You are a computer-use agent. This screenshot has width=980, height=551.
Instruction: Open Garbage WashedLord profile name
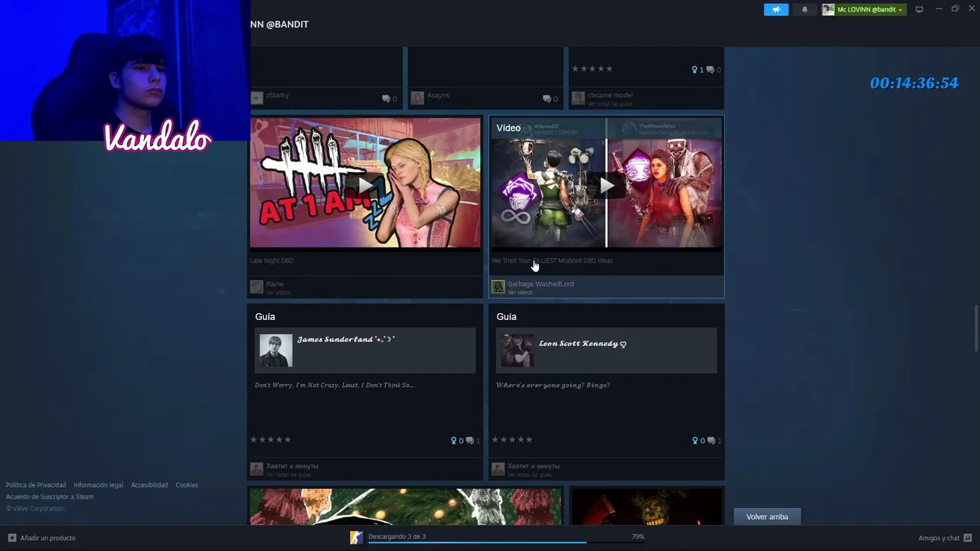click(x=541, y=284)
